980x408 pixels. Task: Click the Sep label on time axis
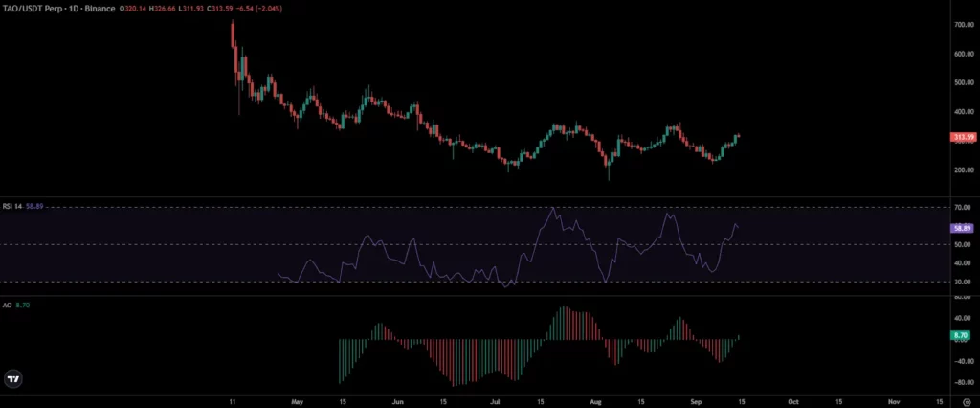point(695,401)
